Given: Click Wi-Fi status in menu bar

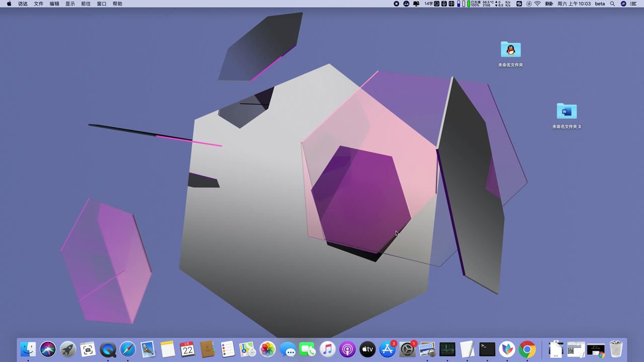Looking at the screenshot, I should coord(537,4).
